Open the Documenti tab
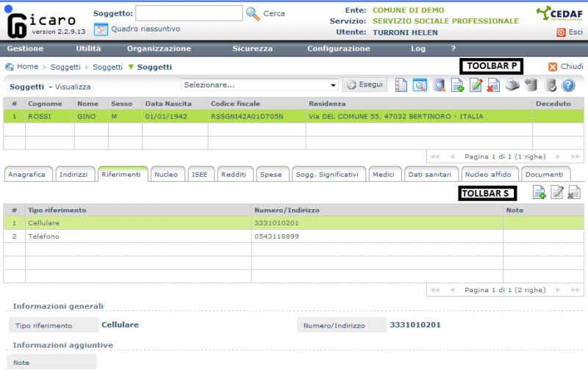This screenshot has height=370, width=588. coord(545,174)
